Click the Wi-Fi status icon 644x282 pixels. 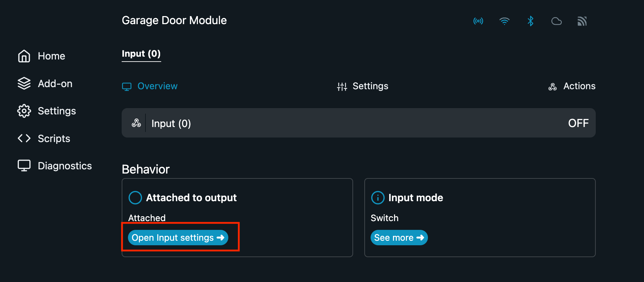point(504,21)
